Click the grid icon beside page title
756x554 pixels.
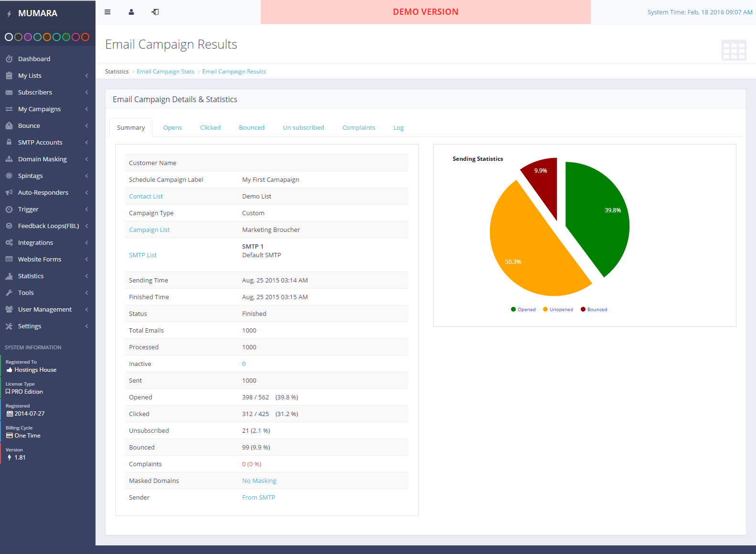[x=734, y=50]
